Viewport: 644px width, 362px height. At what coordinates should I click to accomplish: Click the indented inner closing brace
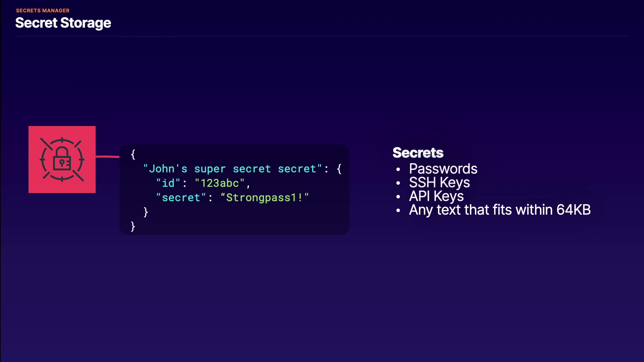coord(146,212)
